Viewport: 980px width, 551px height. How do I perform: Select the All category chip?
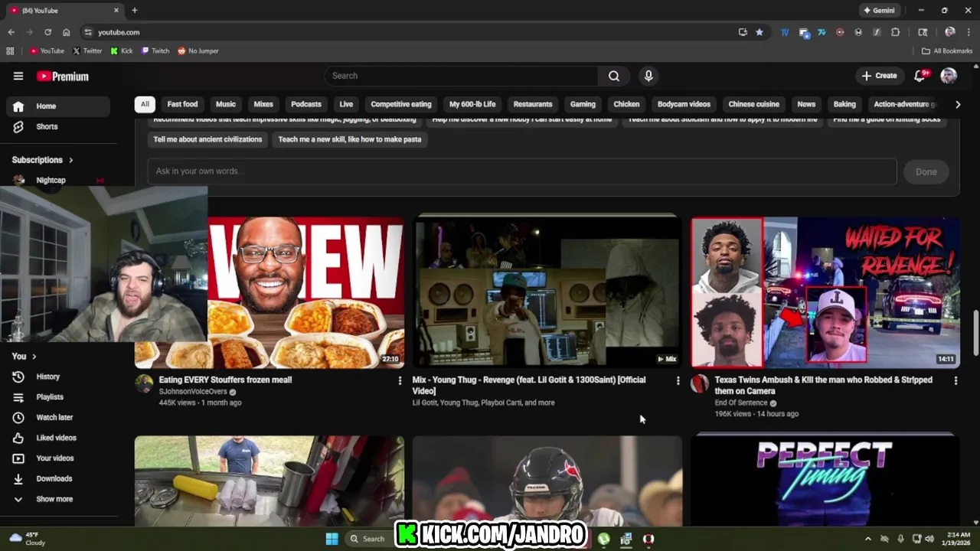(145, 104)
